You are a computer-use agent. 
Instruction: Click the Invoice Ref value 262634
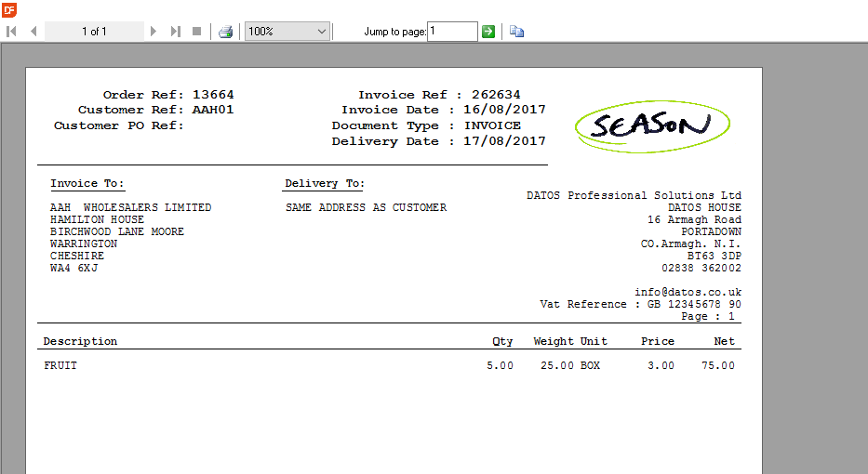[x=496, y=95]
